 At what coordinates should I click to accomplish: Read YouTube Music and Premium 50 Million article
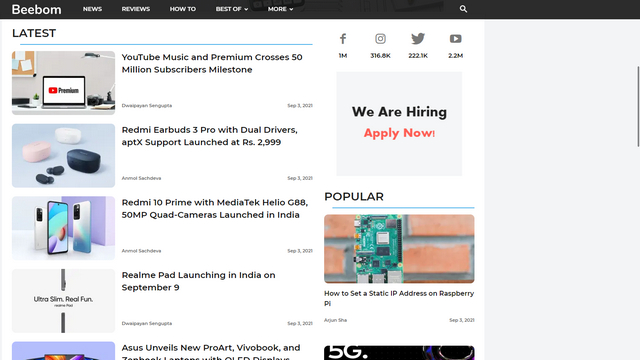[212, 63]
